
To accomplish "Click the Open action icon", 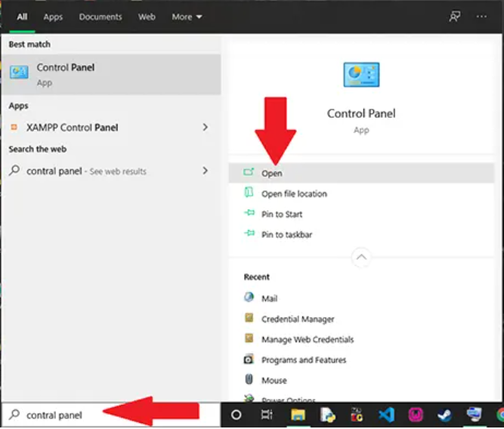I will point(249,172).
